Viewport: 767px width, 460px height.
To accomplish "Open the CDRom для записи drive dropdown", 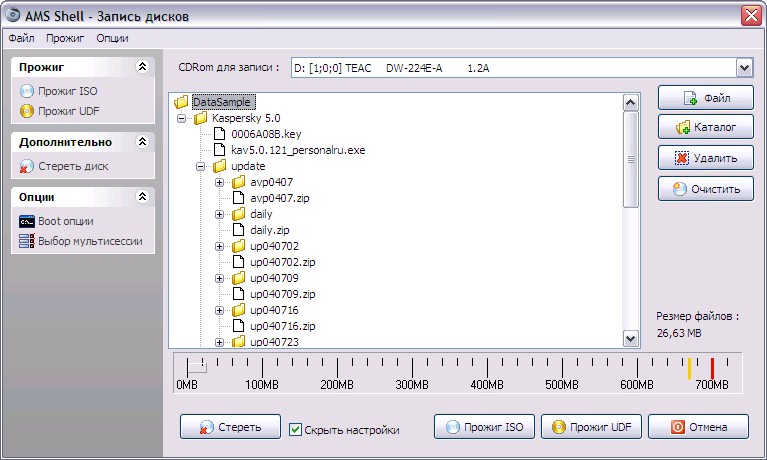I will [744, 68].
